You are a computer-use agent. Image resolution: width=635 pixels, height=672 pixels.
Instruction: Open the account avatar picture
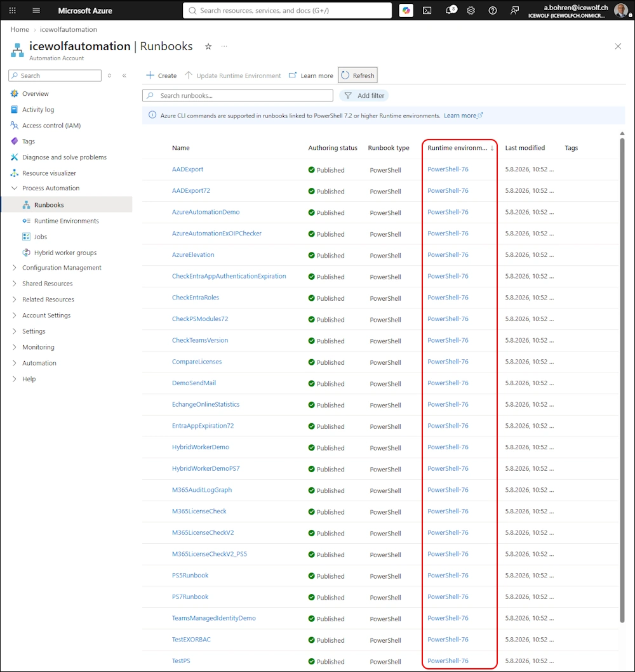(x=621, y=10)
